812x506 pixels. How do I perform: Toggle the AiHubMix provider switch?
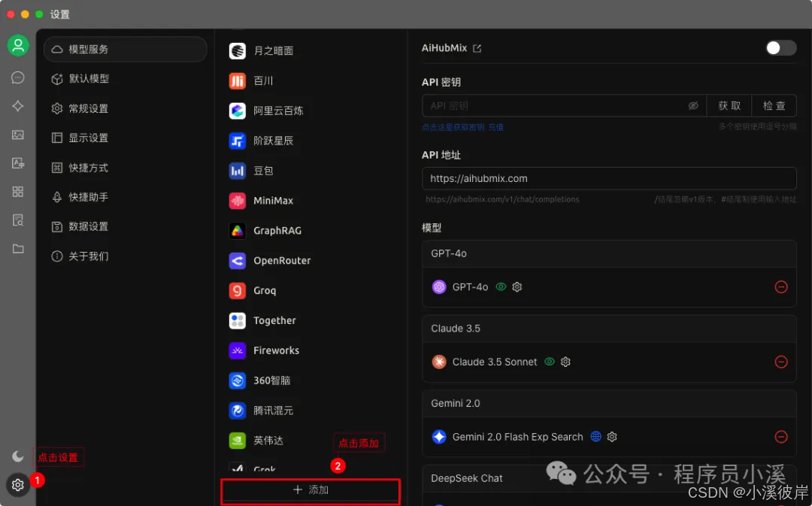point(781,47)
